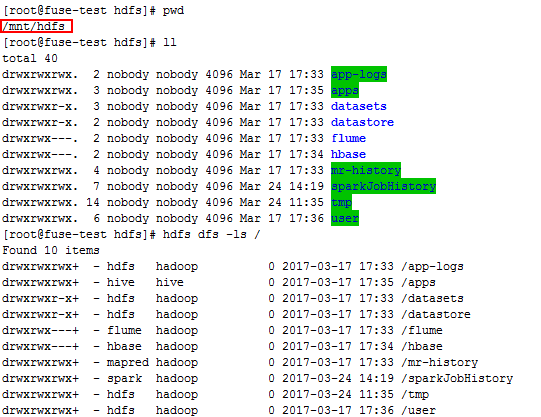Image resolution: width=541 pixels, height=417 pixels.
Task: Click the 'hdfs dfs -ls /' command
Action: pyautogui.click(x=211, y=234)
